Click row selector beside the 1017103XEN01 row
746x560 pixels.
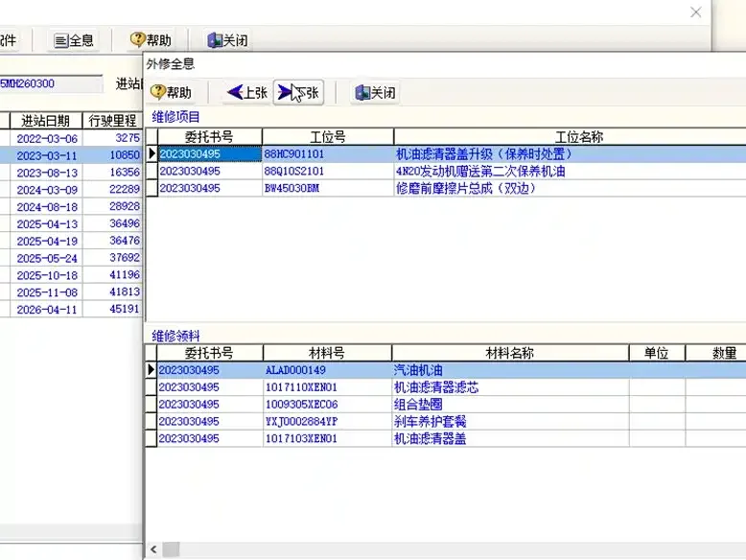151,438
